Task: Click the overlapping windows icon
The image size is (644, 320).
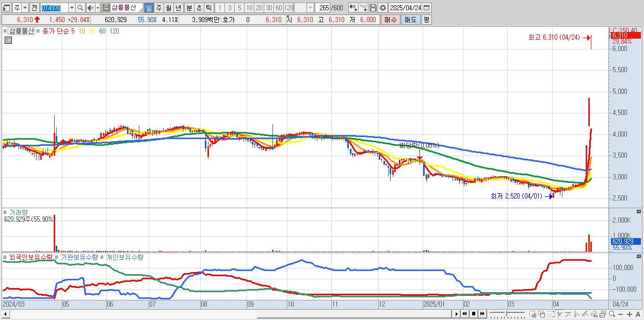Action: click(x=542, y=314)
